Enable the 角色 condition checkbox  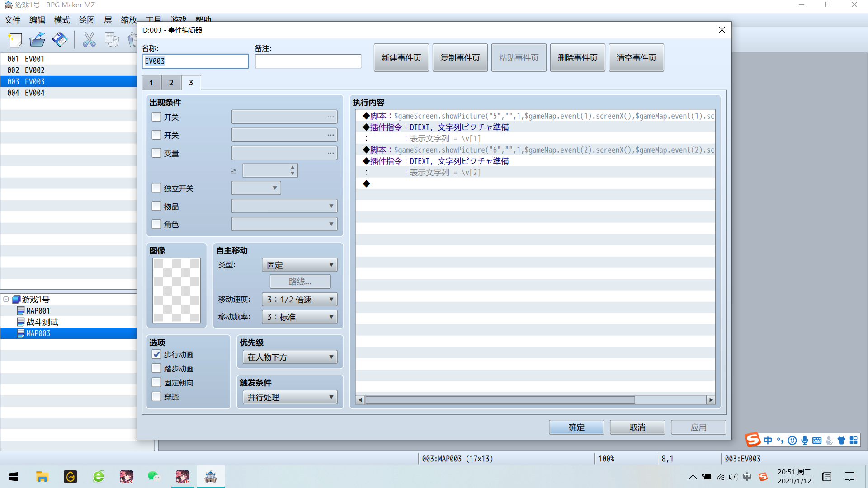tap(156, 224)
